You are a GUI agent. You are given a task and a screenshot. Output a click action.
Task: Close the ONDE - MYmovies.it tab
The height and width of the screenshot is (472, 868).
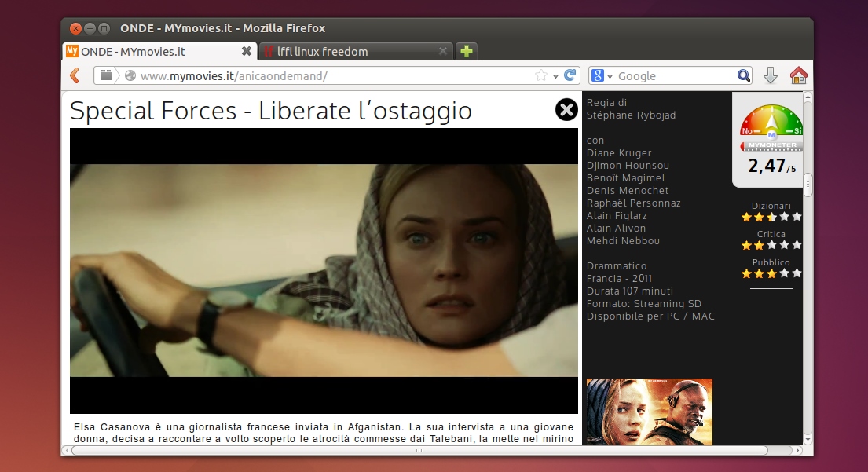click(x=247, y=51)
